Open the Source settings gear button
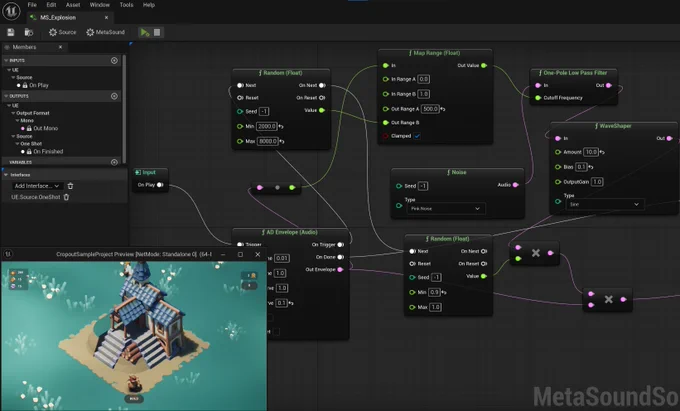 point(62,32)
